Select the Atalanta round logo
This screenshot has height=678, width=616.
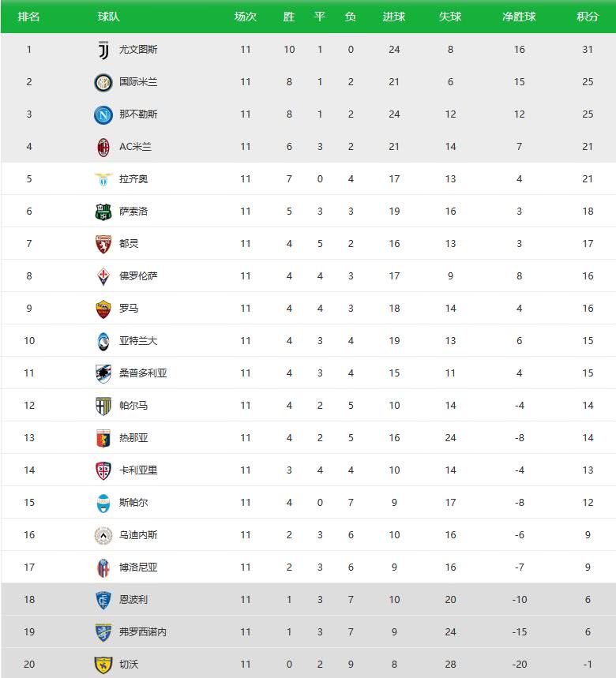click(103, 341)
